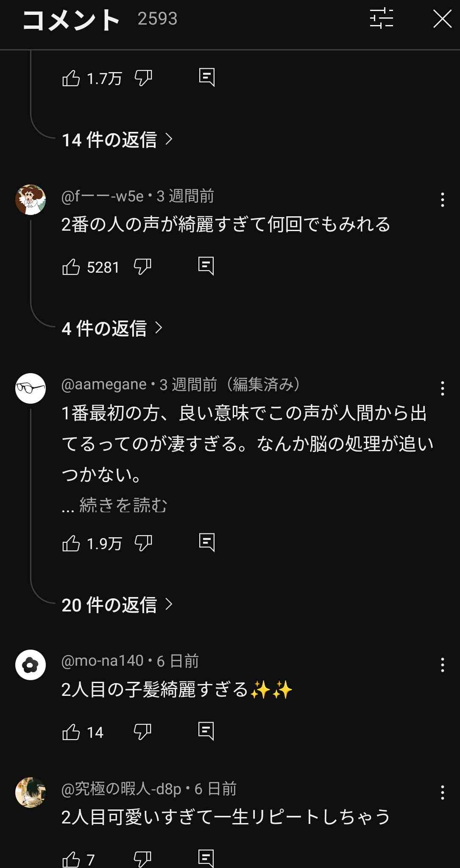The image size is (460, 868).
Task: Expand the 4 件の返信 replies
Action: point(112,328)
